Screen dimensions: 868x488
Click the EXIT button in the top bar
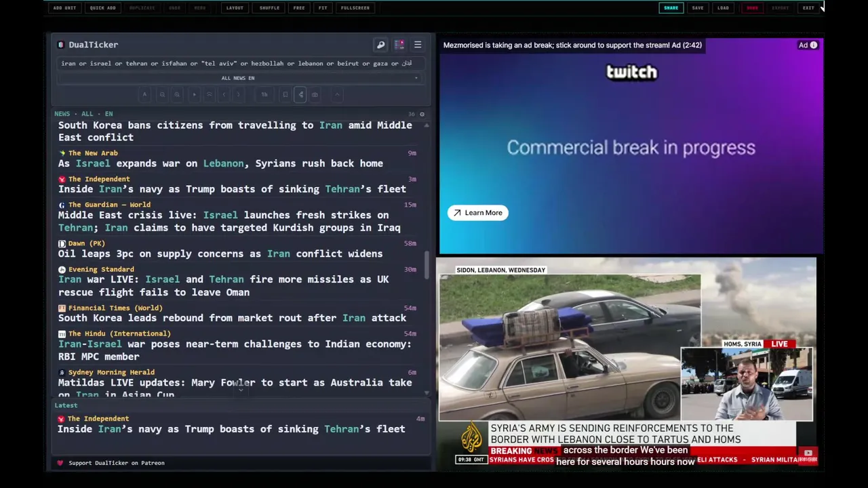(808, 8)
